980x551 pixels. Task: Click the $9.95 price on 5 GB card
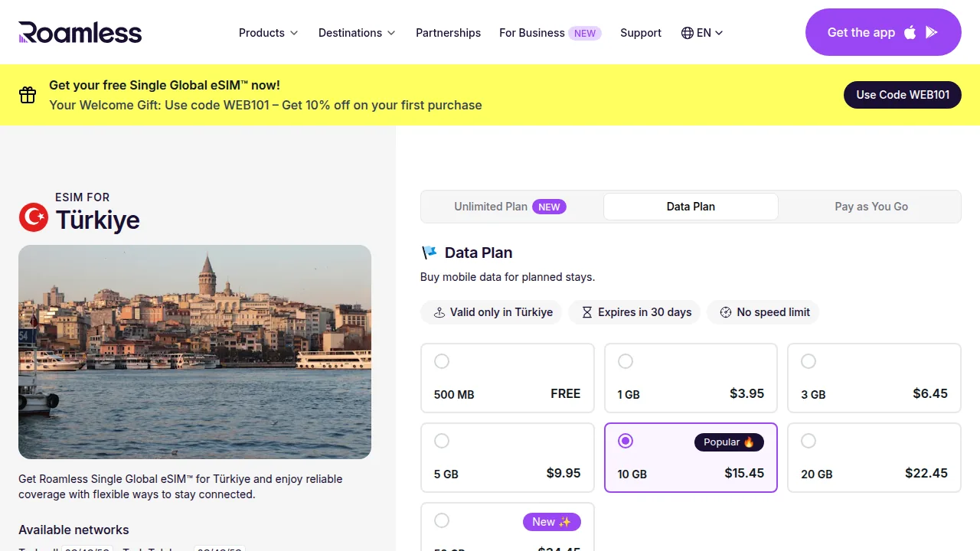click(x=563, y=473)
